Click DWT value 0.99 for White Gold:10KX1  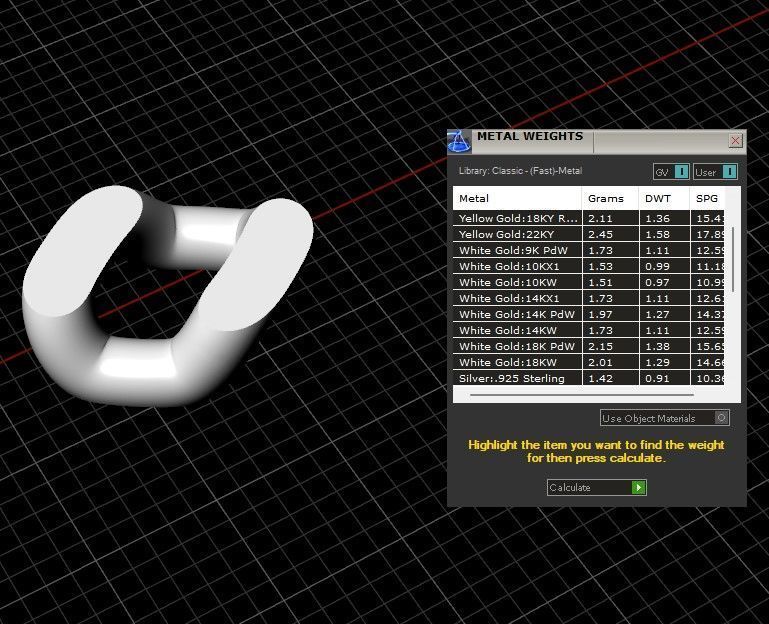pyautogui.click(x=657, y=266)
